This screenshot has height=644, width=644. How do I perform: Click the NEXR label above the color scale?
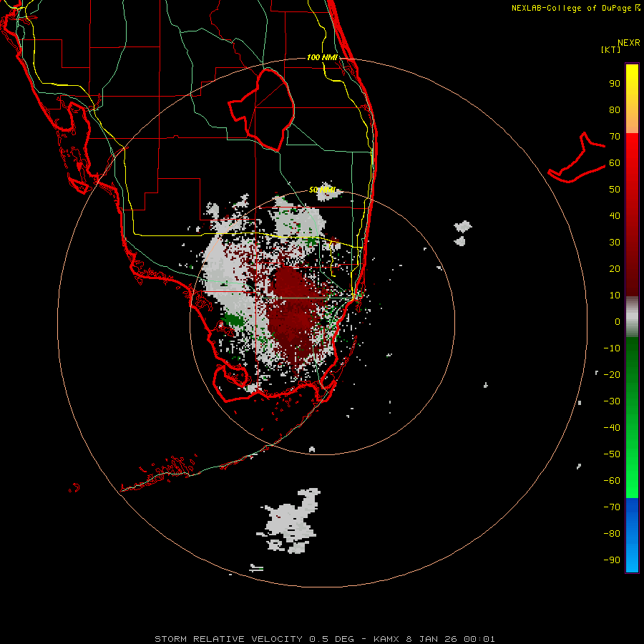pyautogui.click(x=629, y=43)
